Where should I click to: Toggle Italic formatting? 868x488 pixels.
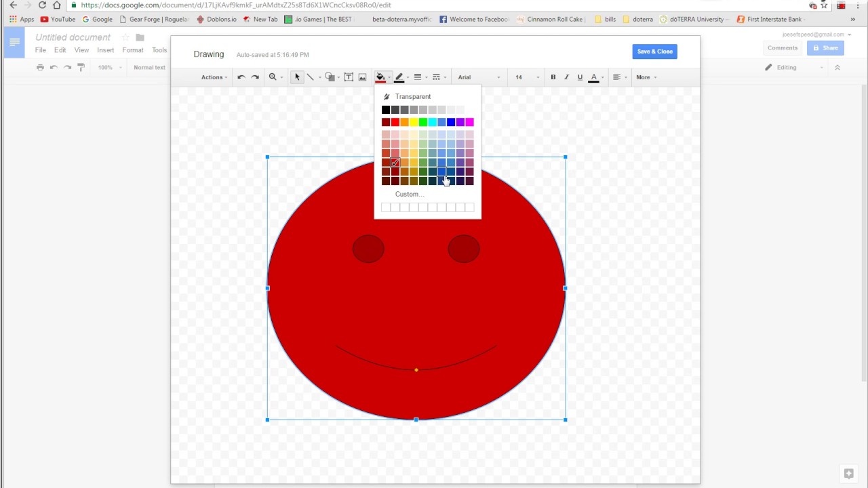[566, 77]
